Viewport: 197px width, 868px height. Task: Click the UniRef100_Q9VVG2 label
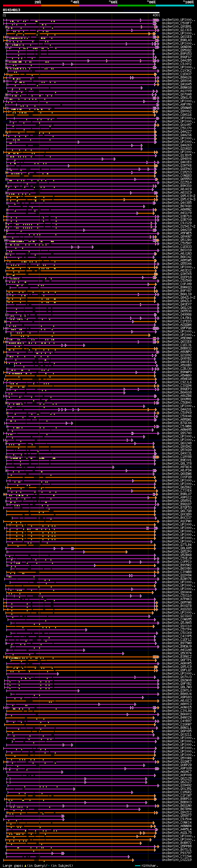point(177,111)
